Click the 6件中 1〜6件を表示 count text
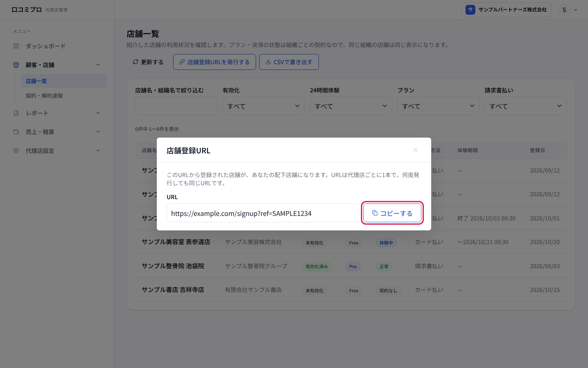The image size is (588, 368). 157,129
